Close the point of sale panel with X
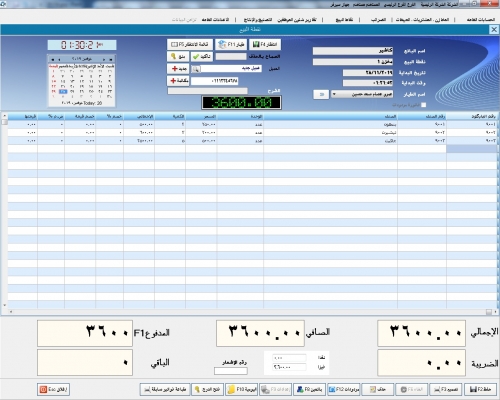The image size is (500, 400). tap(494, 30)
